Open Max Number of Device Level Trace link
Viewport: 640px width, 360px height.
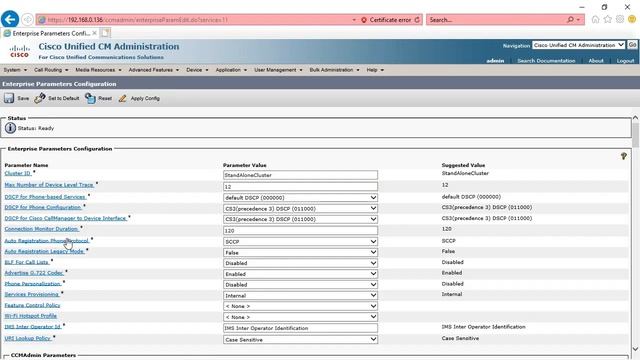pyautogui.click(x=49, y=185)
